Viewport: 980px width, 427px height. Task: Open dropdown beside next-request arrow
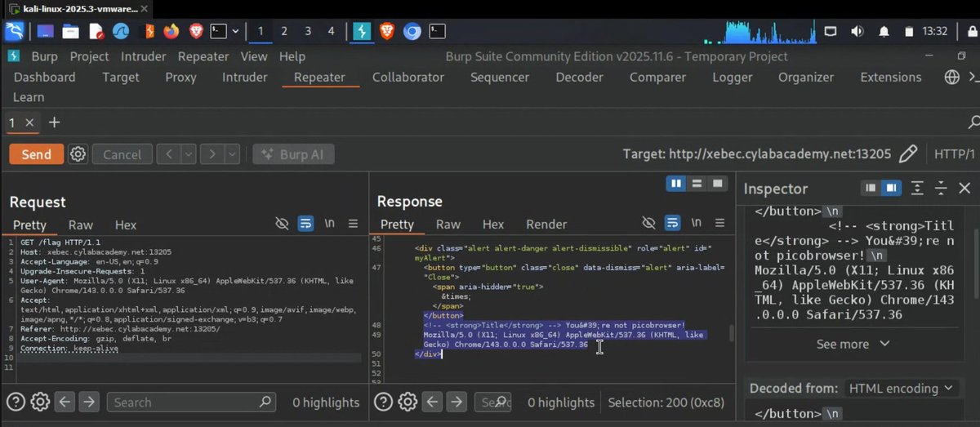click(233, 154)
